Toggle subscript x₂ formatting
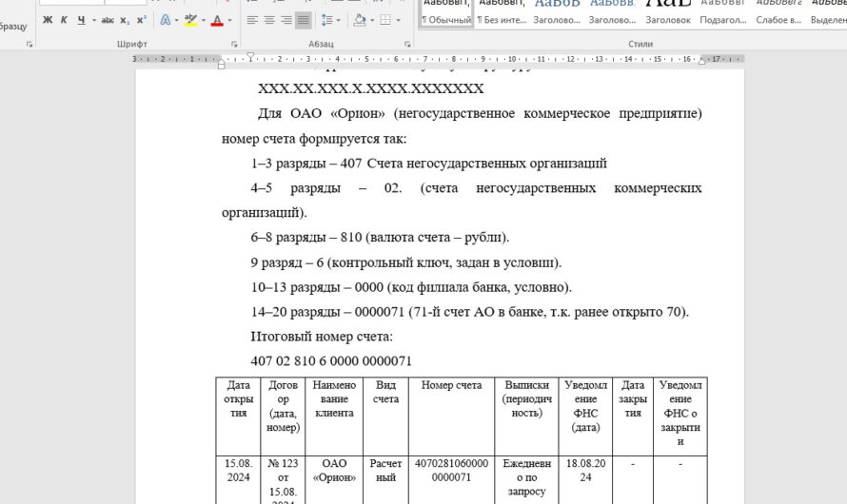The image size is (847, 504). [x=125, y=21]
